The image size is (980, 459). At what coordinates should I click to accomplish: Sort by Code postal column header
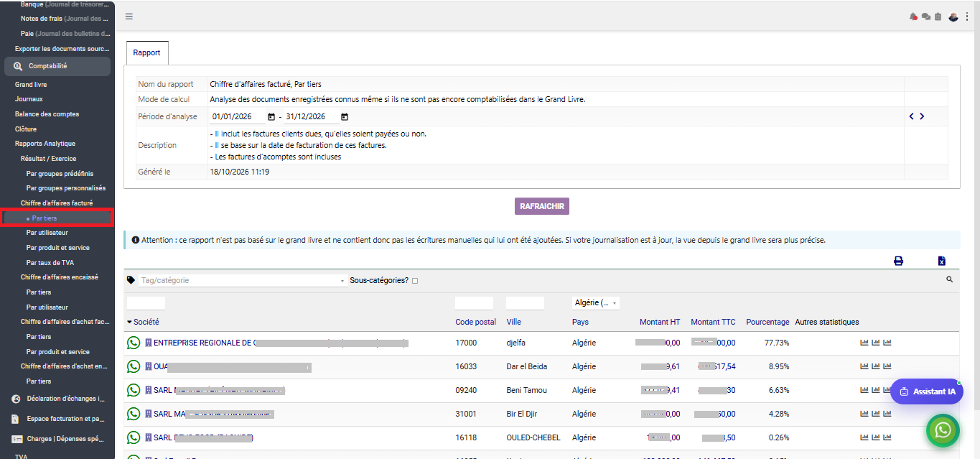(x=476, y=323)
